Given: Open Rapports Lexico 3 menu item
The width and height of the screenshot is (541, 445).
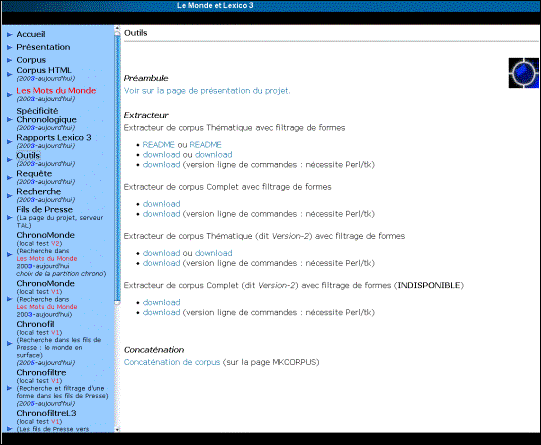Looking at the screenshot, I should pos(54,137).
